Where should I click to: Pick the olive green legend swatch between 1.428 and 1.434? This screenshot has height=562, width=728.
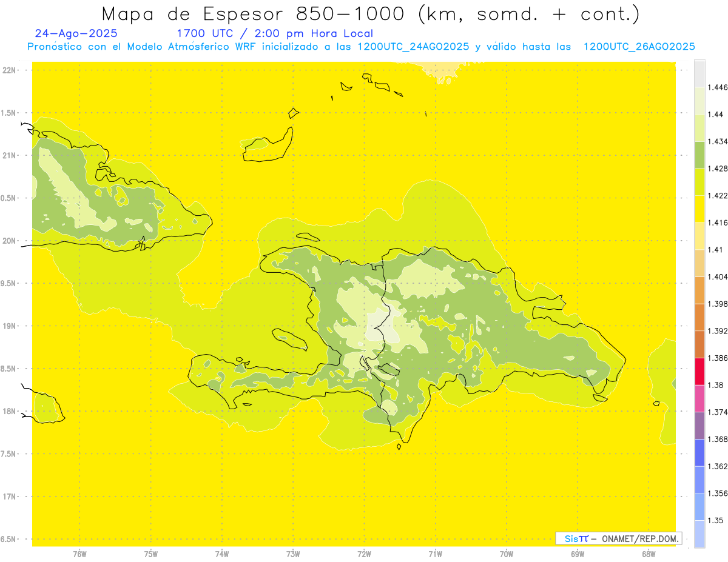(699, 155)
